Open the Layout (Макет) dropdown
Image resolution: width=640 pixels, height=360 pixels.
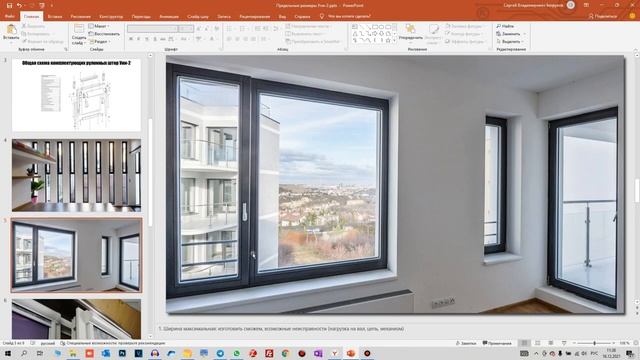click(x=99, y=26)
